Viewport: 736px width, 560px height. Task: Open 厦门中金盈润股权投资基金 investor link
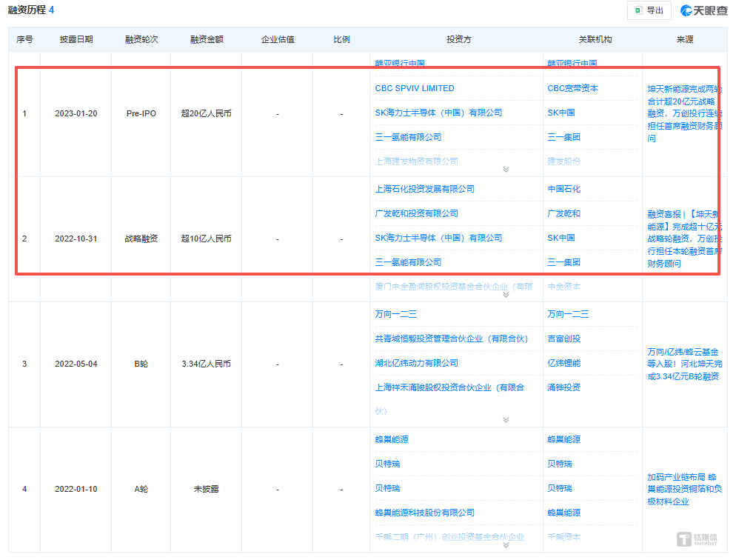(x=453, y=287)
